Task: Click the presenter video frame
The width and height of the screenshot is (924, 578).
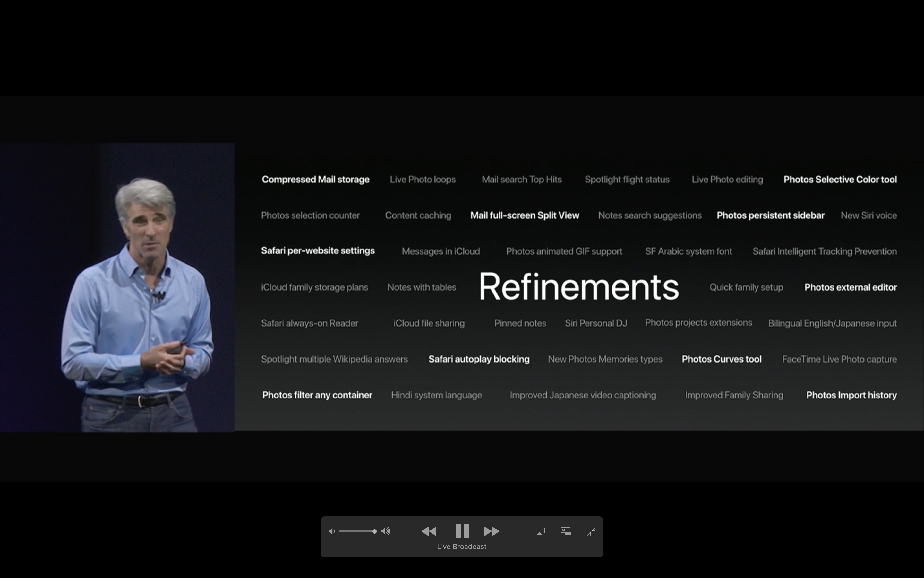Action: click(x=117, y=287)
